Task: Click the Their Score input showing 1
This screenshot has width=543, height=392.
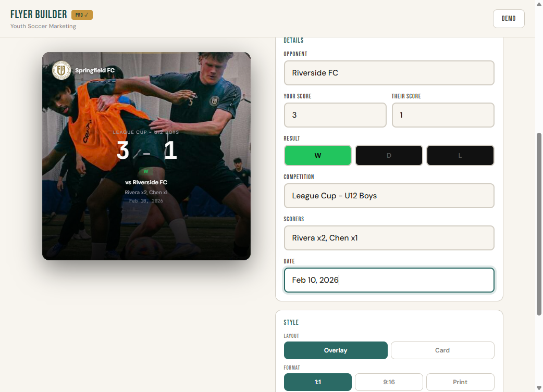Action: pyautogui.click(x=442, y=115)
